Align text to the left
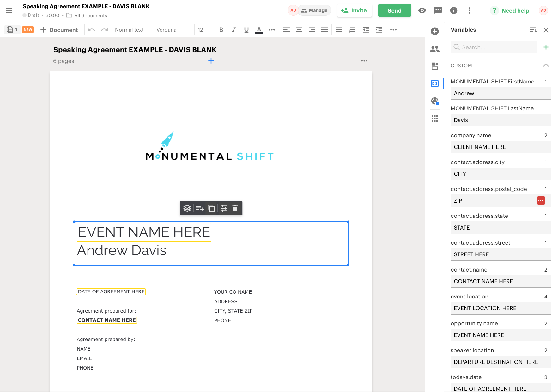 click(x=287, y=30)
